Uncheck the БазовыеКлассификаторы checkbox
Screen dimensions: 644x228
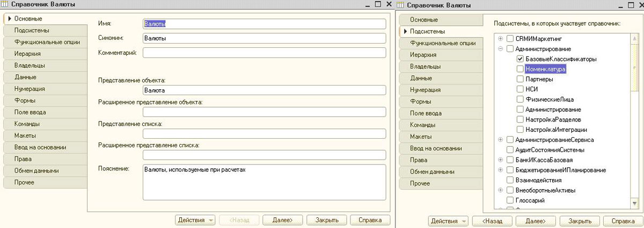(519, 59)
